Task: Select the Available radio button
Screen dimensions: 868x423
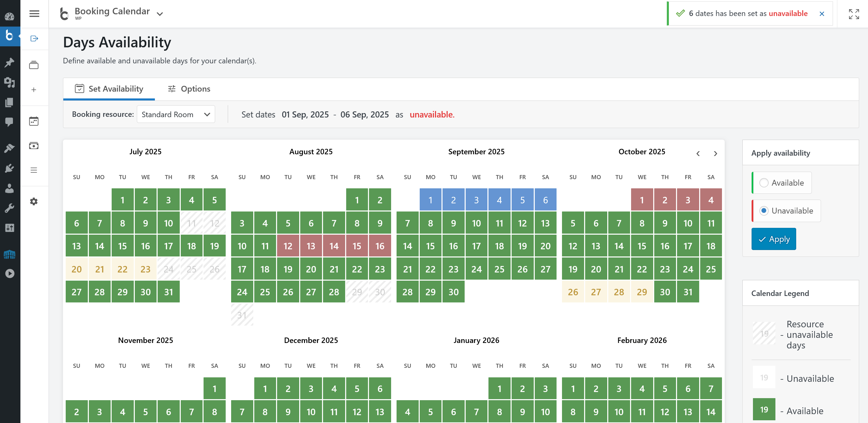Action: pyautogui.click(x=764, y=183)
